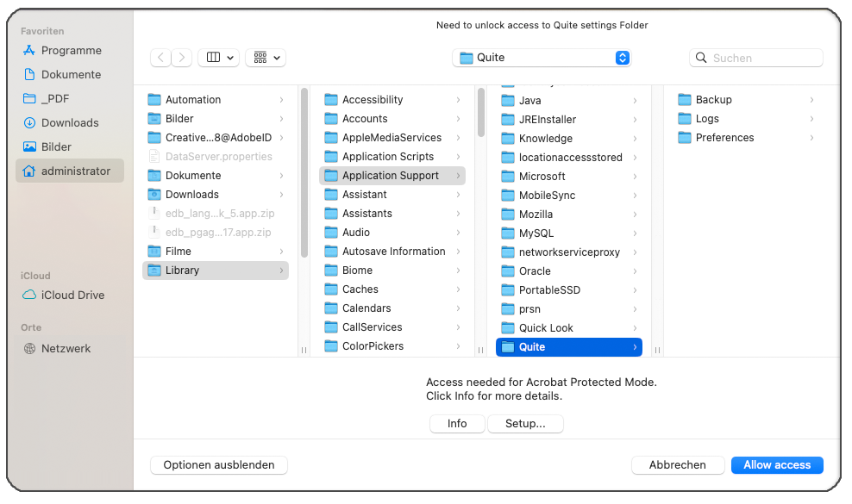Select the PortableSSD folder
The width and height of the screenshot is (852, 504).
pyautogui.click(x=569, y=290)
